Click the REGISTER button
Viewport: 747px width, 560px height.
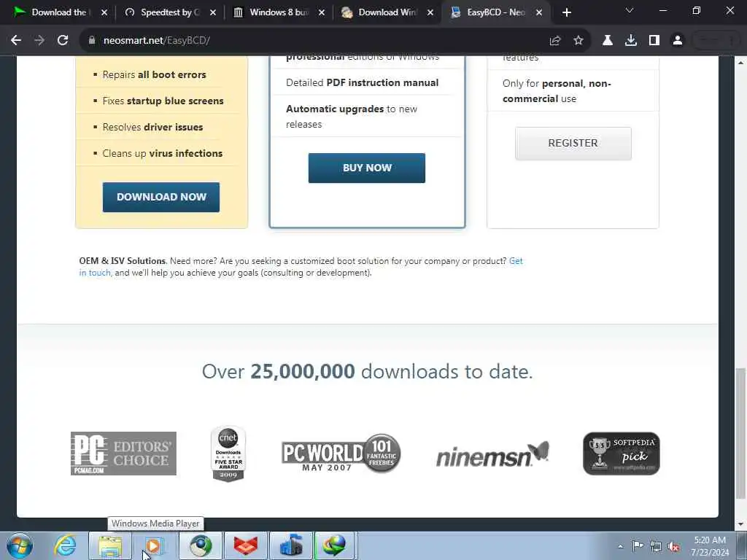pyautogui.click(x=573, y=144)
